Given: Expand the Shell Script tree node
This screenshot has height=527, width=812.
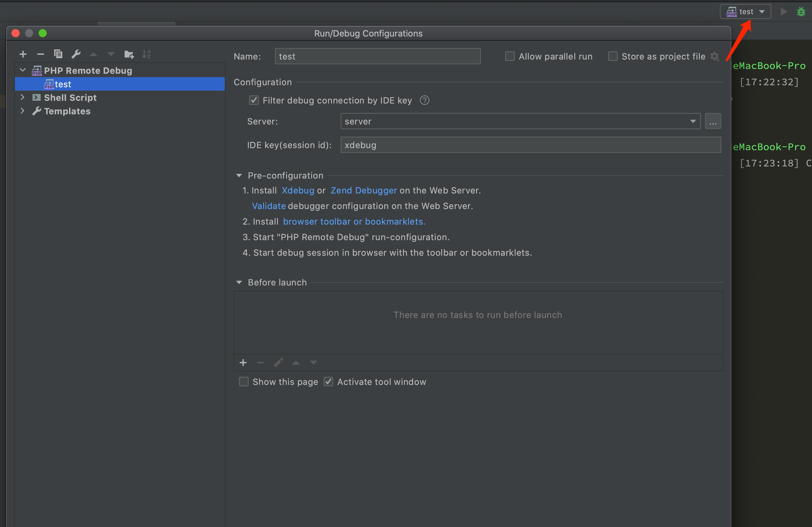Looking at the screenshot, I should [x=22, y=97].
